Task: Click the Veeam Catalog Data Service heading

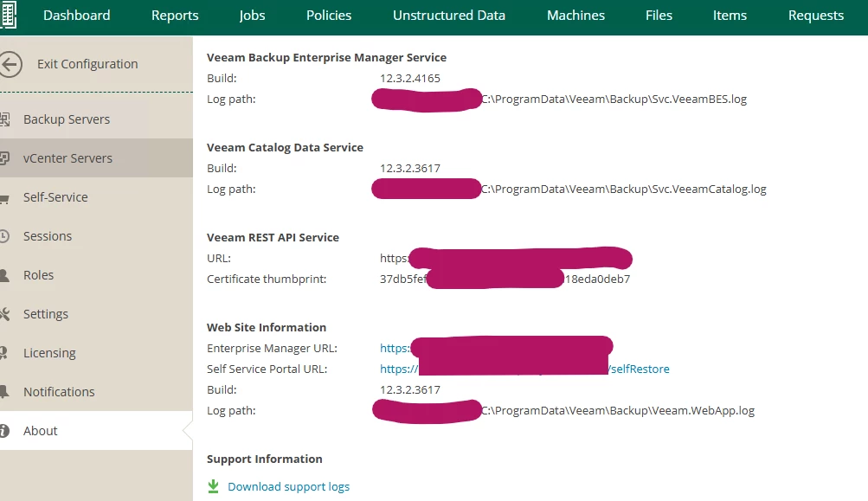Action: [285, 147]
